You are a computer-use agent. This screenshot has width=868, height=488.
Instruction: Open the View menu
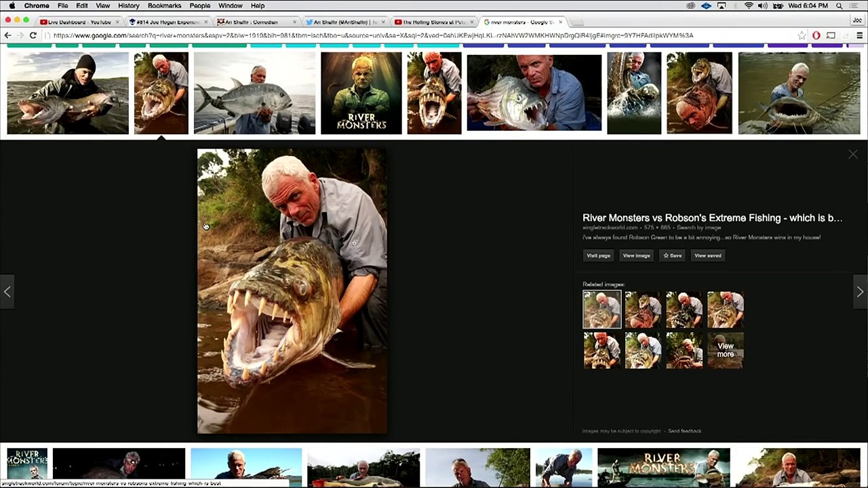[x=103, y=5]
